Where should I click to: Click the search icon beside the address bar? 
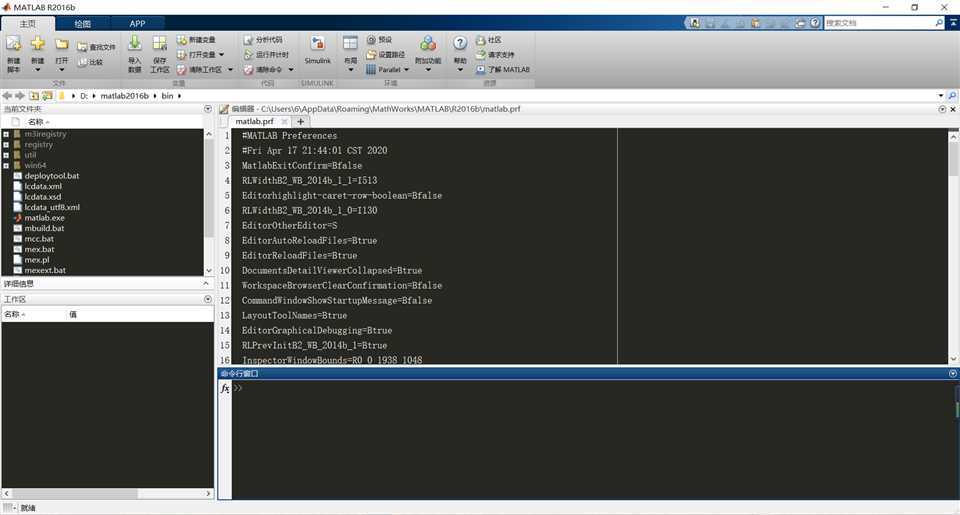point(952,96)
